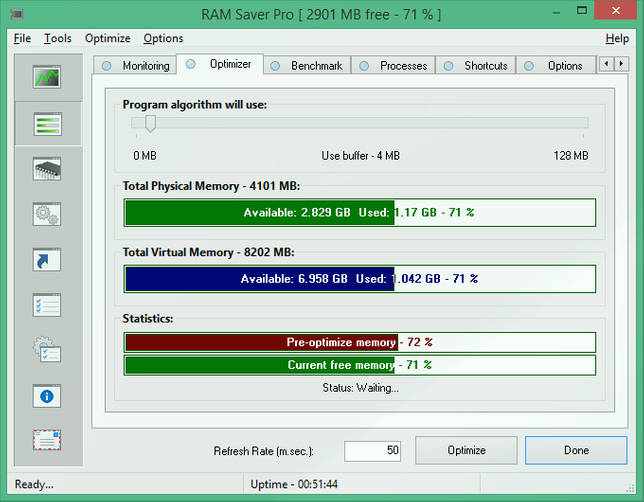Click 'Program algorithm will use:' heading

pos(195,105)
